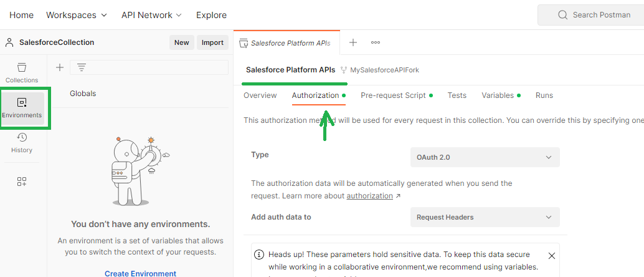
Task: Open the authorization learn more link
Action: [x=369, y=196]
